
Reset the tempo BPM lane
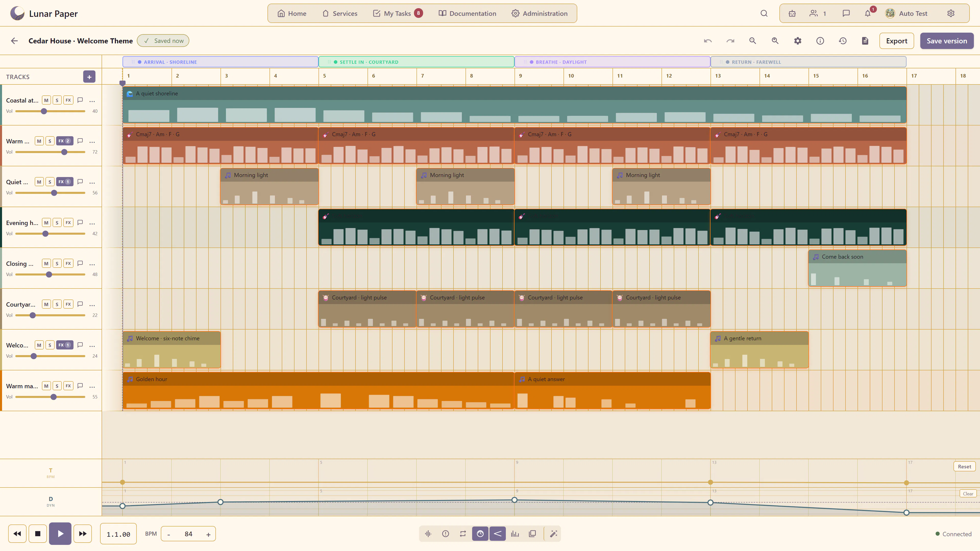[x=964, y=467]
